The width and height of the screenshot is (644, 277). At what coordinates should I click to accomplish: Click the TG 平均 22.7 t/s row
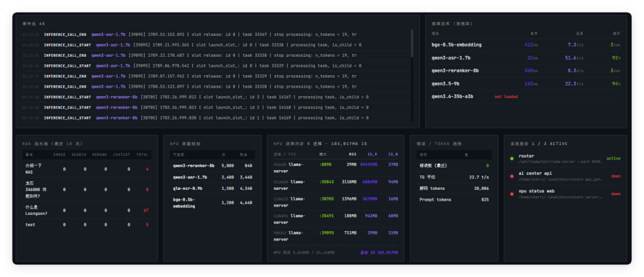(454, 177)
